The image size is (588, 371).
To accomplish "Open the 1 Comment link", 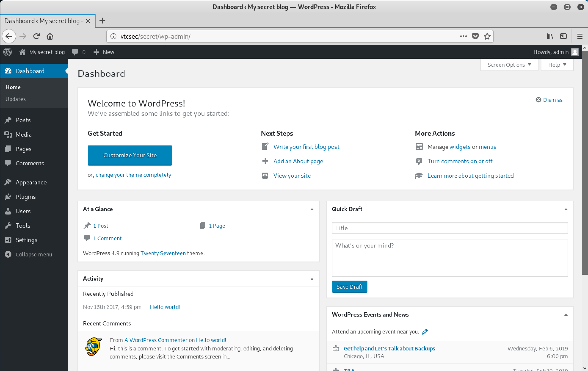I will point(108,238).
